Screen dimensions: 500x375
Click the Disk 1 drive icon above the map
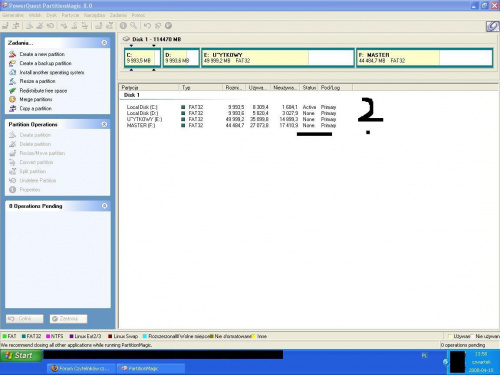[126, 39]
